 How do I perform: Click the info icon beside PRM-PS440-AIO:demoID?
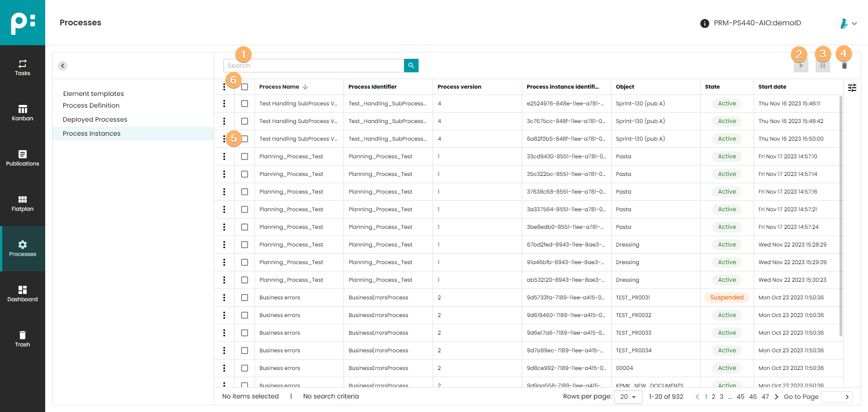pyautogui.click(x=704, y=24)
